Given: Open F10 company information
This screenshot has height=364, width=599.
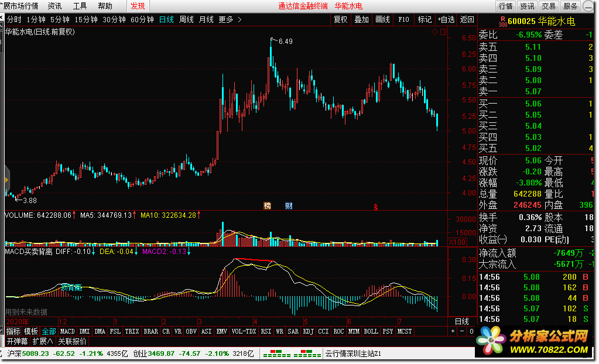Looking at the screenshot, I should tap(403, 19).
